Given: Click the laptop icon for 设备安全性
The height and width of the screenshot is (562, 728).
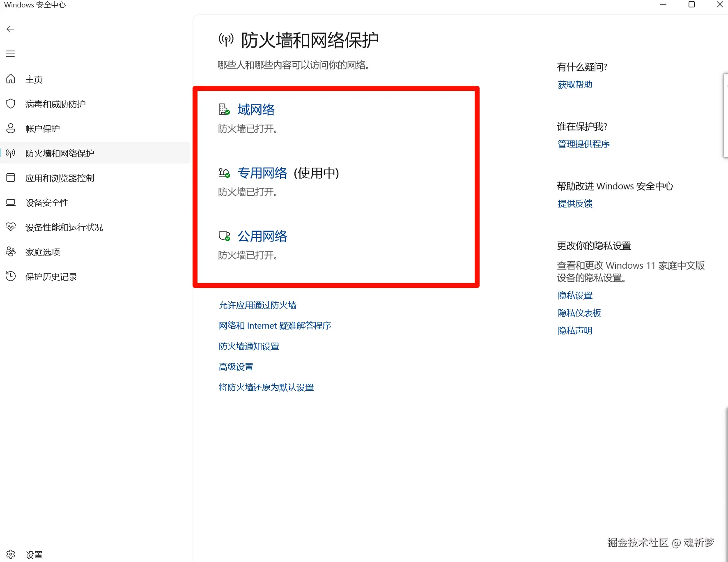Looking at the screenshot, I should pyautogui.click(x=11, y=203).
